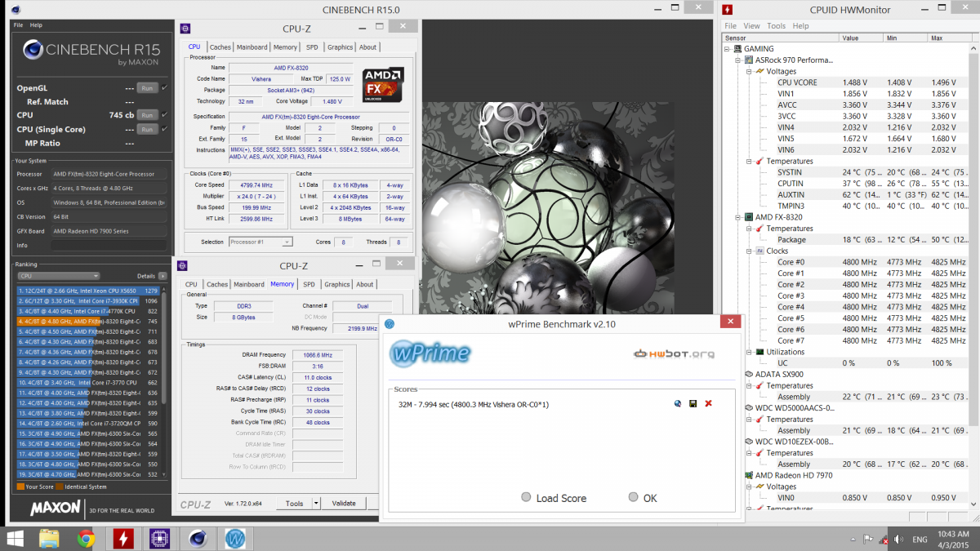Collapse the AMD FX-8320 node in HWMonitor
This screenshot has width=980, height=551.
[737, 217]
